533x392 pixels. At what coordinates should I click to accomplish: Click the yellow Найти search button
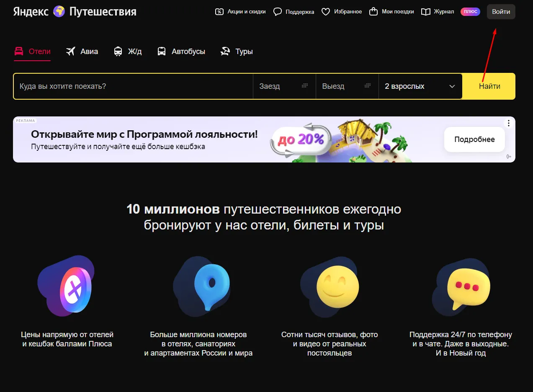pyautogui.click(x=489, y=86)
